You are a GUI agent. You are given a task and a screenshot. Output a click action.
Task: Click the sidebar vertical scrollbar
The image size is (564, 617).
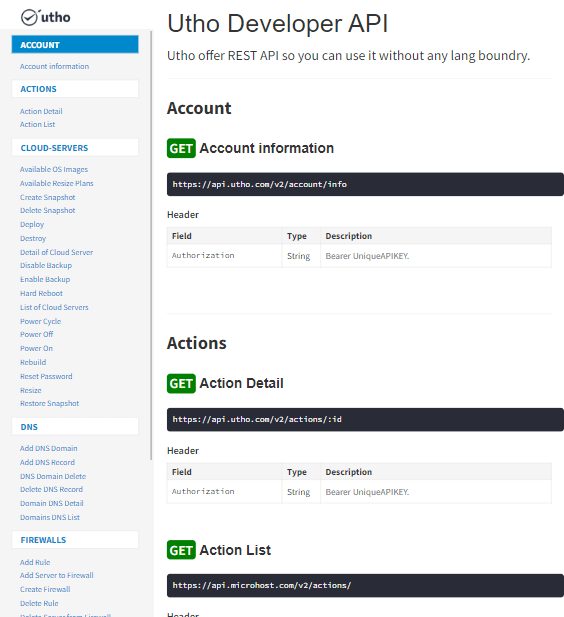tap(151, 244)
